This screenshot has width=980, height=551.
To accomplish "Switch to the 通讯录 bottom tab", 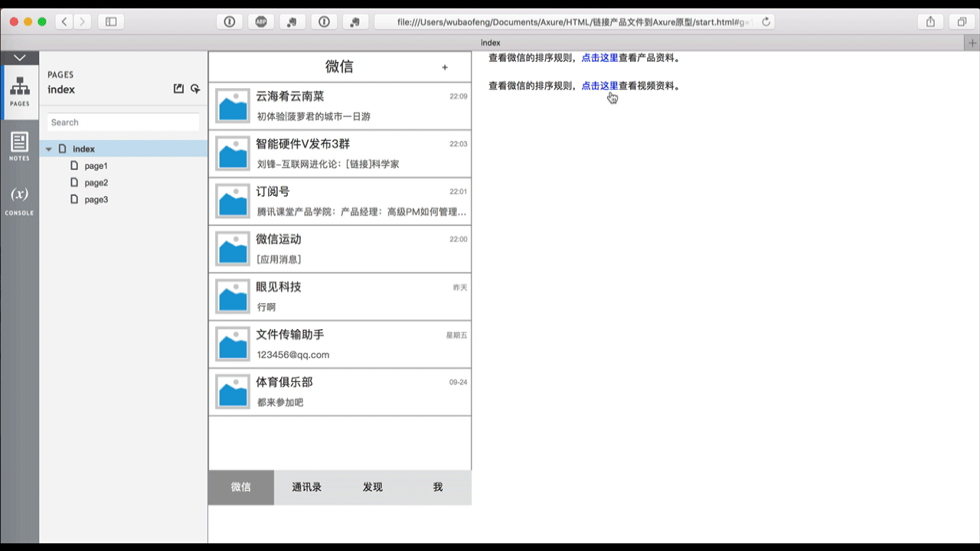I will [306, 487].
